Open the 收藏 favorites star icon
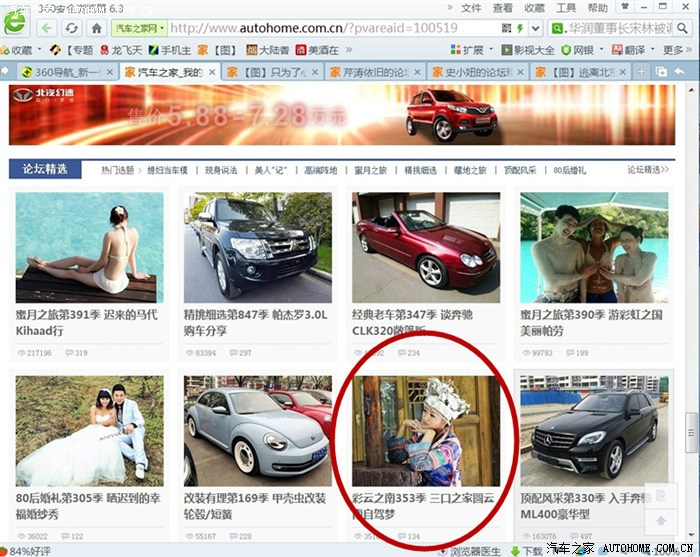 click(x=10, y=50)
